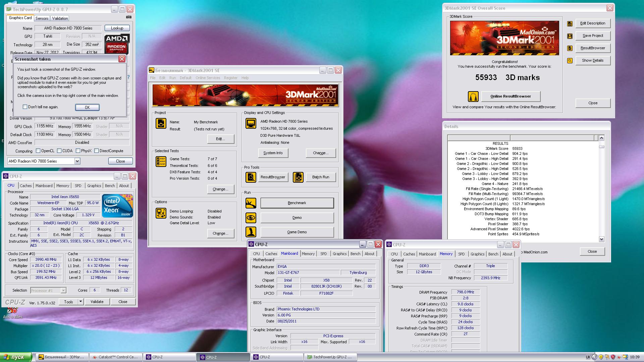Image resolution: width=644 pixels, height=362 pixels.
Task: Open the Processor #1 selection dropdown
Action: coord(63,291)
